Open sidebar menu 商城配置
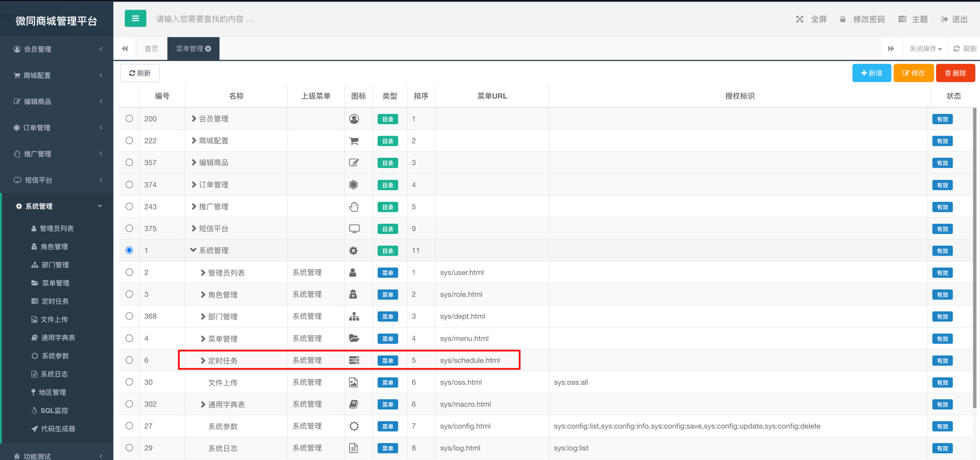This screenshot has height=460, width=980. [x=57, y=75]
